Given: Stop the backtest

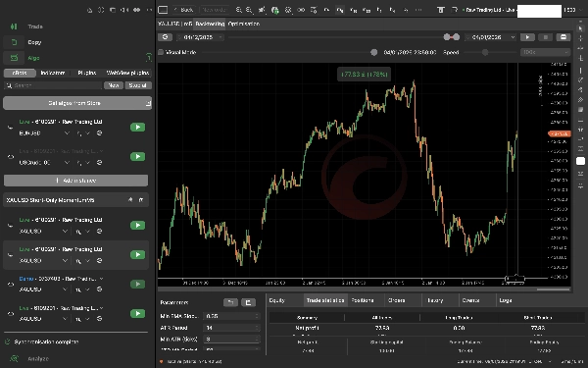Looking at the screenshot, I should (545, 37).
